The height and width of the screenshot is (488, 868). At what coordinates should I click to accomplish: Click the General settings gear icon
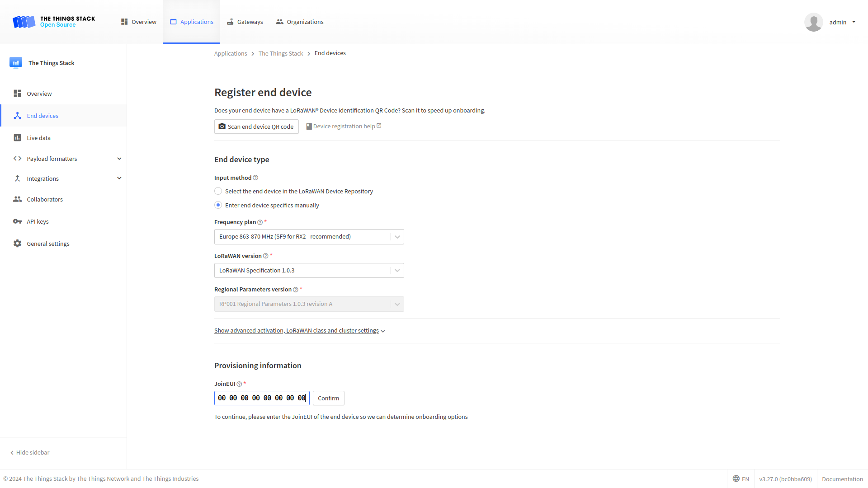click(17, 244)
